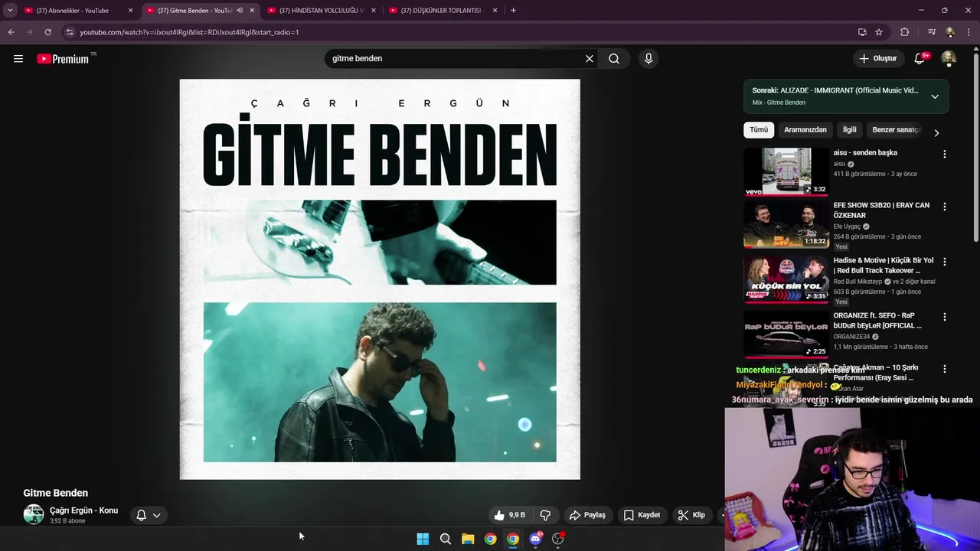The width and height of the screenshot is (980, 551).
Task: Go to YouTube Premium home logo
Action: 64,59
